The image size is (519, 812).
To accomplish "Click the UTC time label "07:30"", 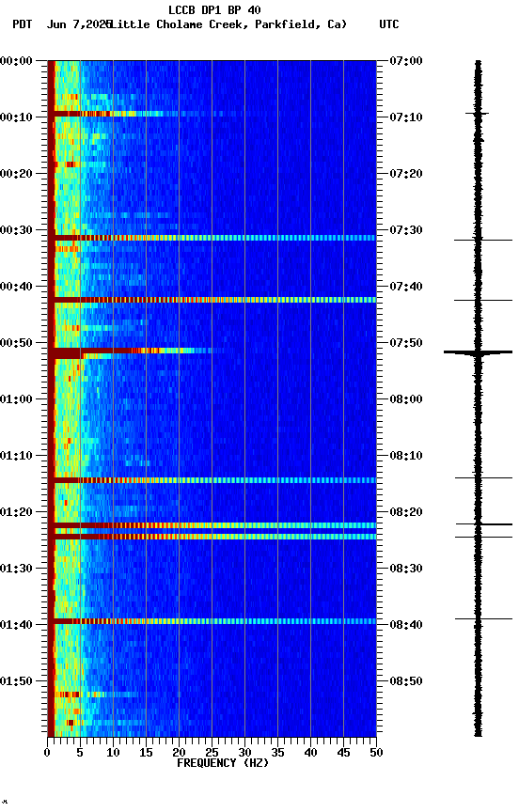I will pyautogui.click(x=406, y=230).
